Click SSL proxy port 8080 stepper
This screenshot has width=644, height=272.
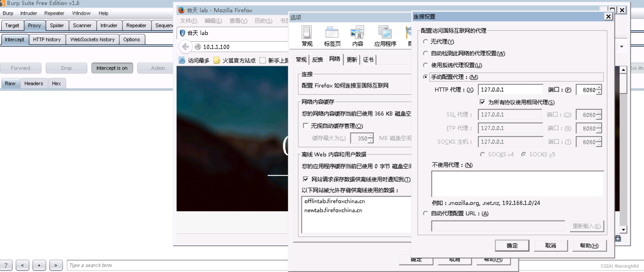click(599, 115)
